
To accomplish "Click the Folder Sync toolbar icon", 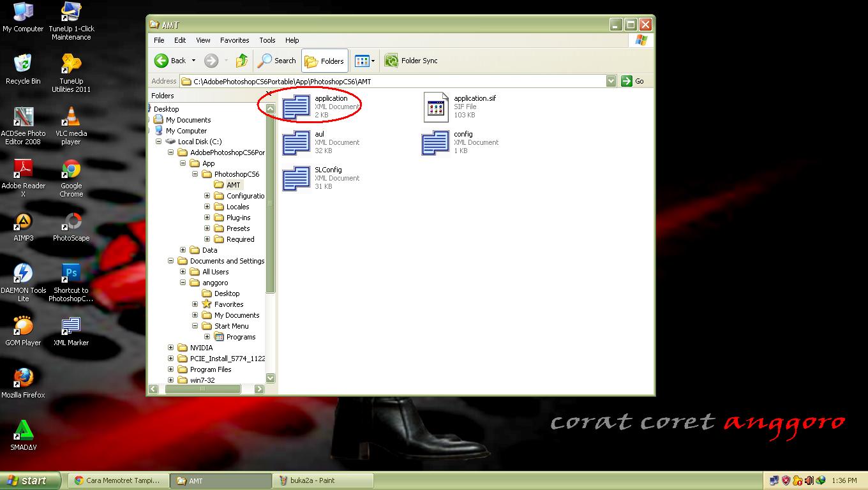I will click(x=391, y=61).
